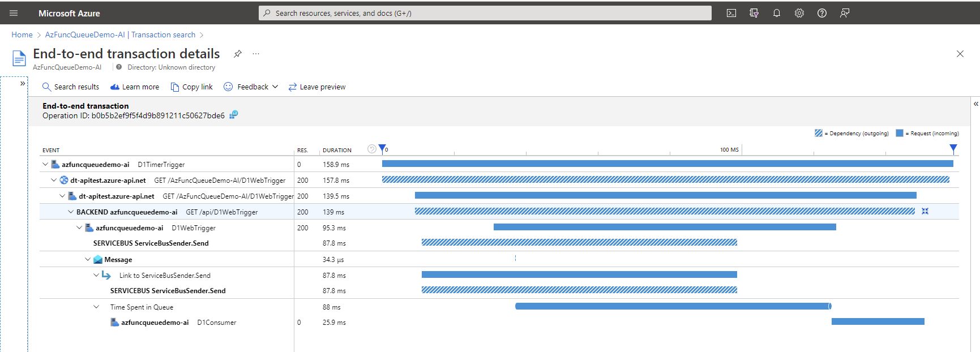Click the server icon on D1WebTrigger row
The width and height of the screenshot is (980, 352).
click(x=89, y=227)
